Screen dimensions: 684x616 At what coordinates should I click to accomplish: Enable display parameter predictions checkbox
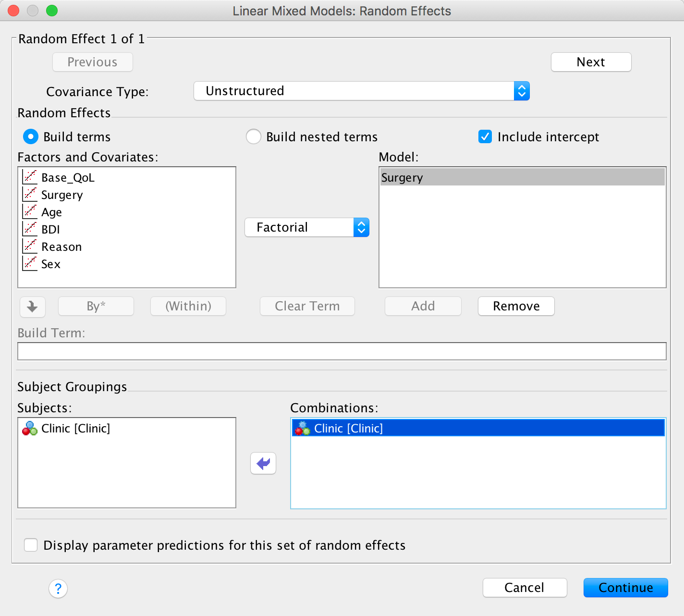[31, 545]
